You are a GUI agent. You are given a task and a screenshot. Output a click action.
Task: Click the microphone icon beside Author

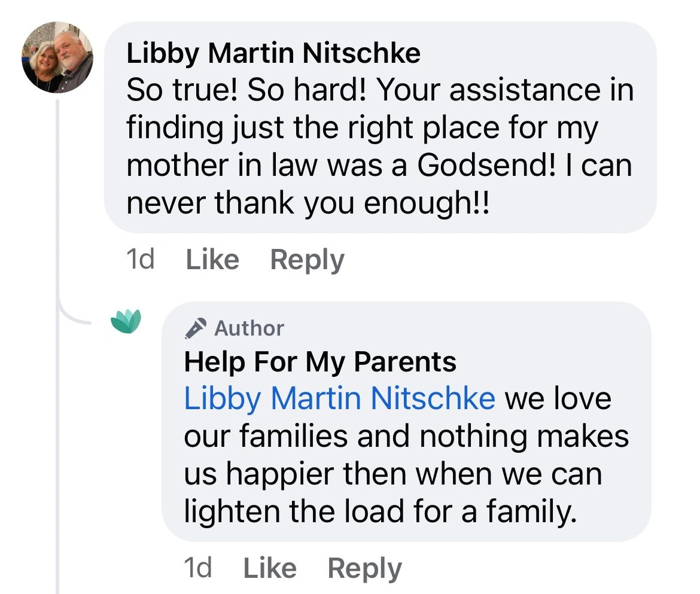[x=195, y=328]
